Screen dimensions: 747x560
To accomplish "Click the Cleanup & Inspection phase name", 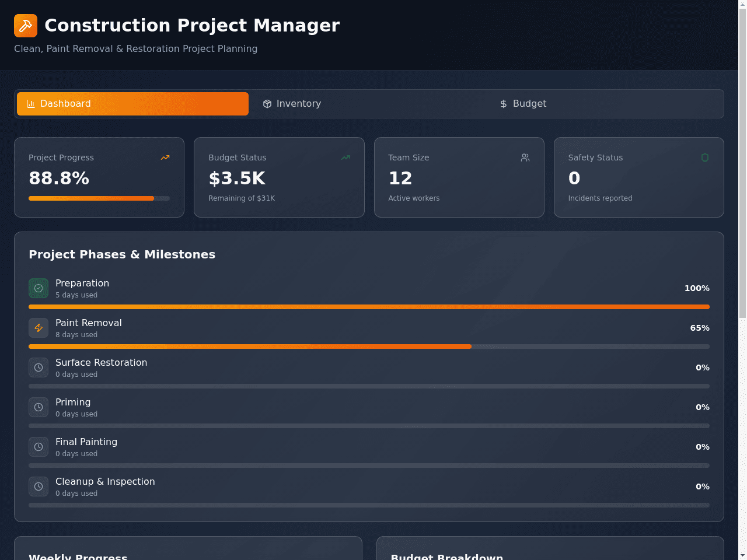I will (105, 481).
